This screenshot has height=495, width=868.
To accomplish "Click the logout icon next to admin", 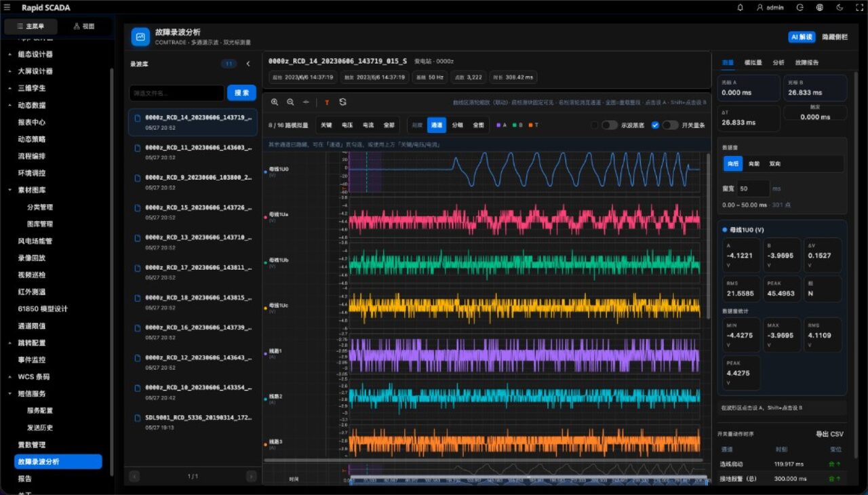I will tap(800, 7).
